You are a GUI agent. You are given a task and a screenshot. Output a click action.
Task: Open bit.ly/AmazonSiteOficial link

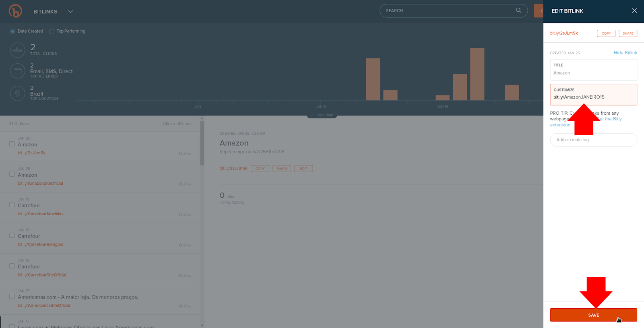(x=40, y=184)
